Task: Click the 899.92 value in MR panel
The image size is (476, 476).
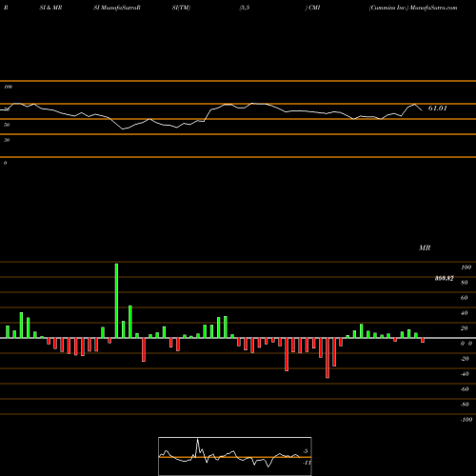Action: click(x=444, y=278)
